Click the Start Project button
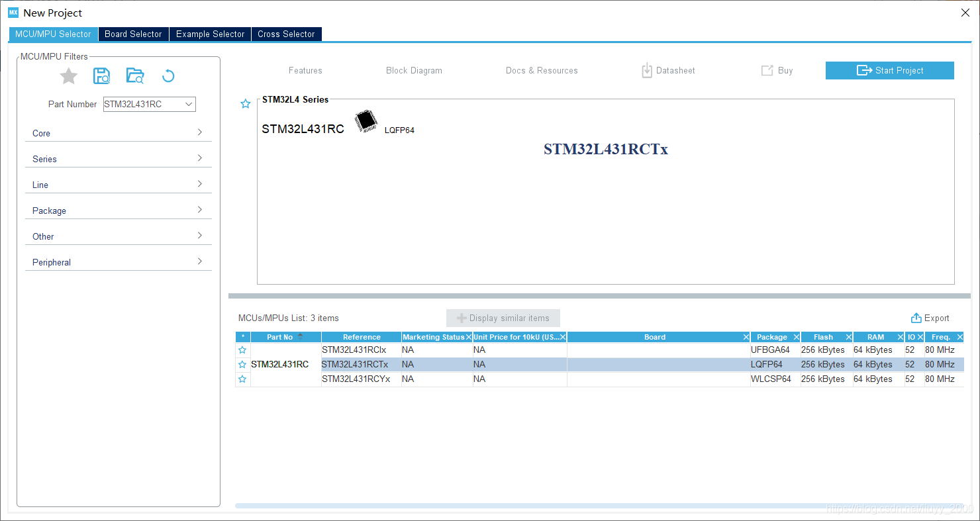The image size is (980, 521). tap(889, 70)
